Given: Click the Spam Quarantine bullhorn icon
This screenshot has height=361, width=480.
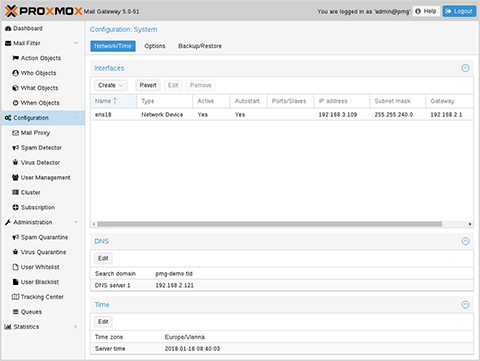Looking at the screenshot, I should click(x=15, y=237).
